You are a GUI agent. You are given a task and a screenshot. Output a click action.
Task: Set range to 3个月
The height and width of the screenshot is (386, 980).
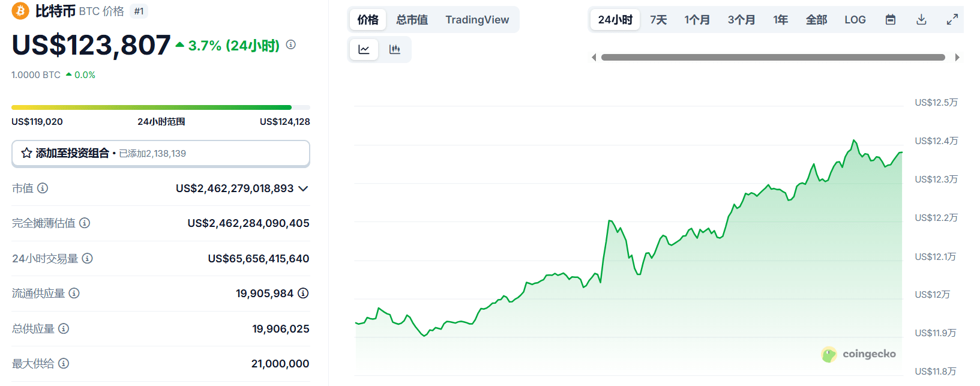pyautogui.click(x=742, y=20)
